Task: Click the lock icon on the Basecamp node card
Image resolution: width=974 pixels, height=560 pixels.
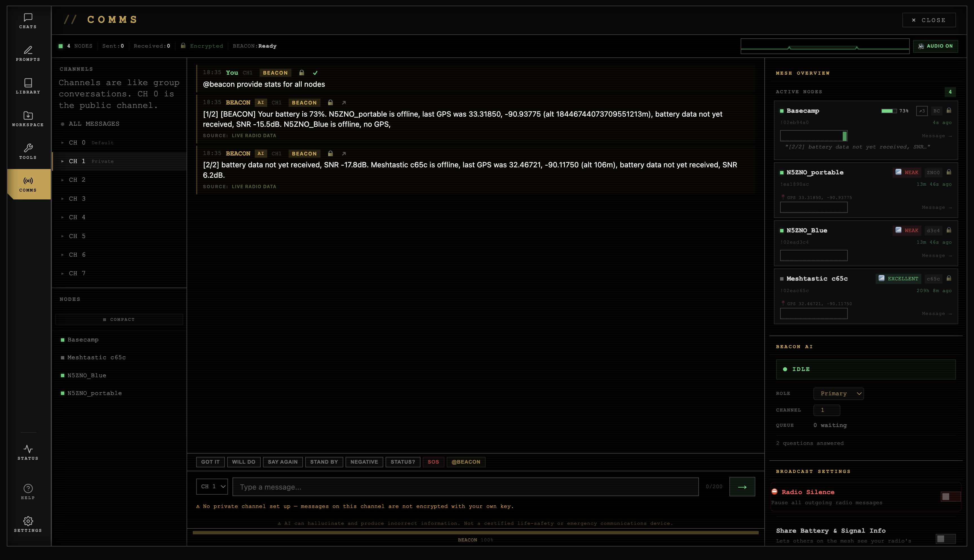Action: click(949, 111)
